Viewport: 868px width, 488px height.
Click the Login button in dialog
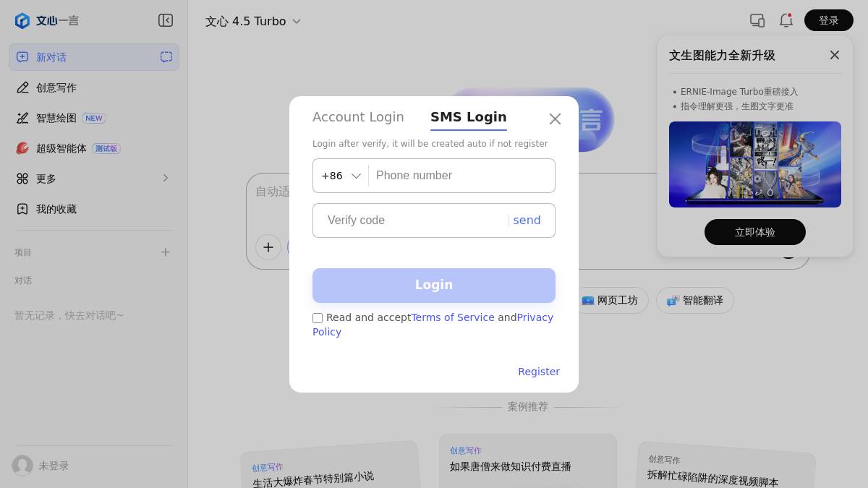coord(434,286)
